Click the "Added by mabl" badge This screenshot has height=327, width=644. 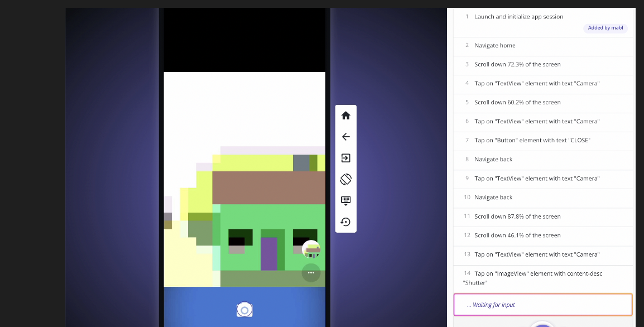pos(605,28)
